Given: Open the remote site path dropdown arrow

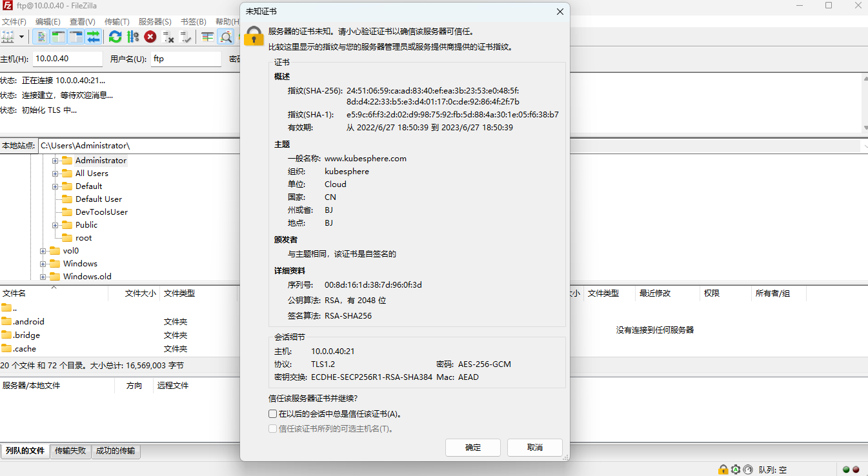Looking at the screenshot, I should tap(864, 146).
